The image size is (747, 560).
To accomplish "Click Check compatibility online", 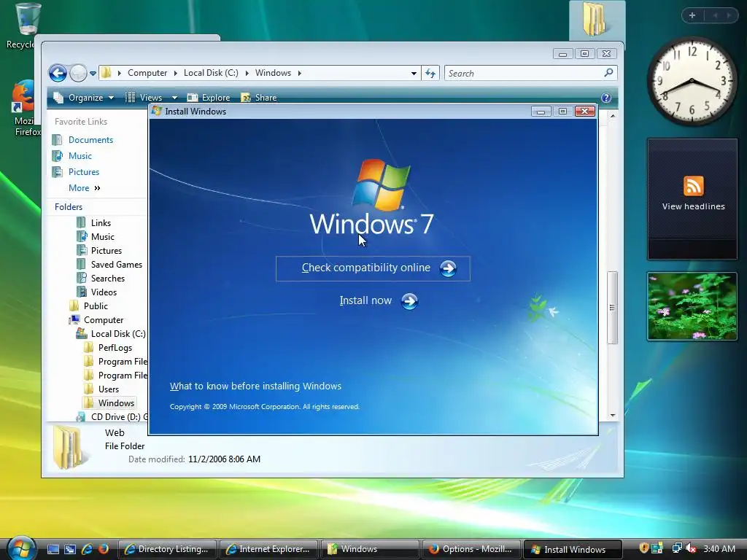I will click(x=373, y=268).
